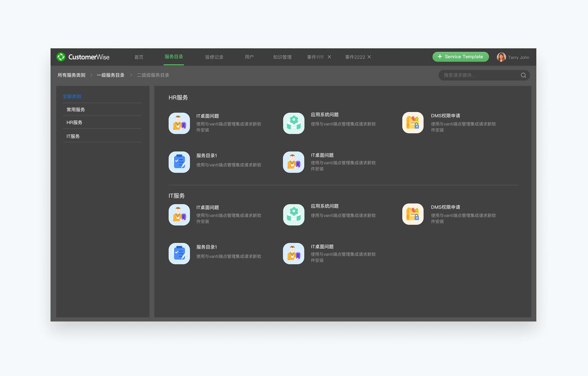Click Terry John's avatar picture
Image resolution: width=588 pixels, height=376 pixels.
pyautogui.click(x=501, y=57)
